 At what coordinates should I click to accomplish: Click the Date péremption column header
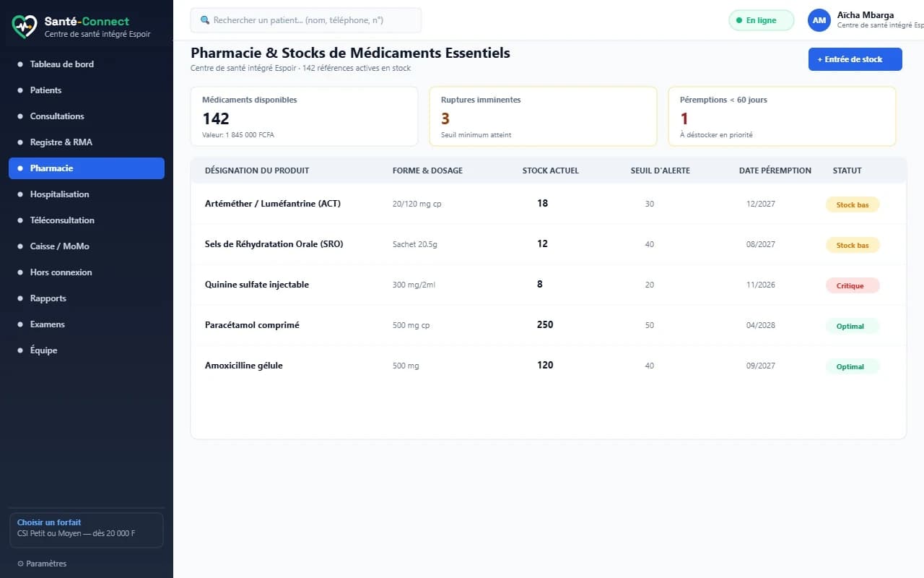(x=775, y=171)
